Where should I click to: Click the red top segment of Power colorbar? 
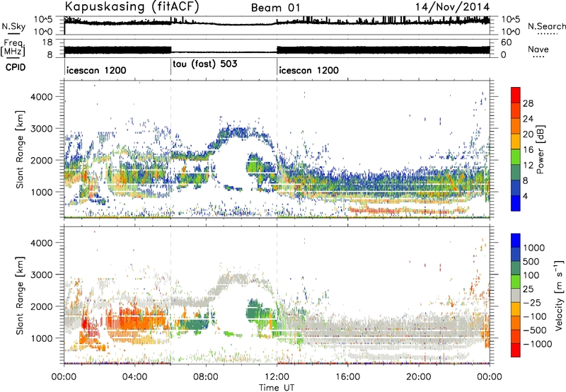516,95
